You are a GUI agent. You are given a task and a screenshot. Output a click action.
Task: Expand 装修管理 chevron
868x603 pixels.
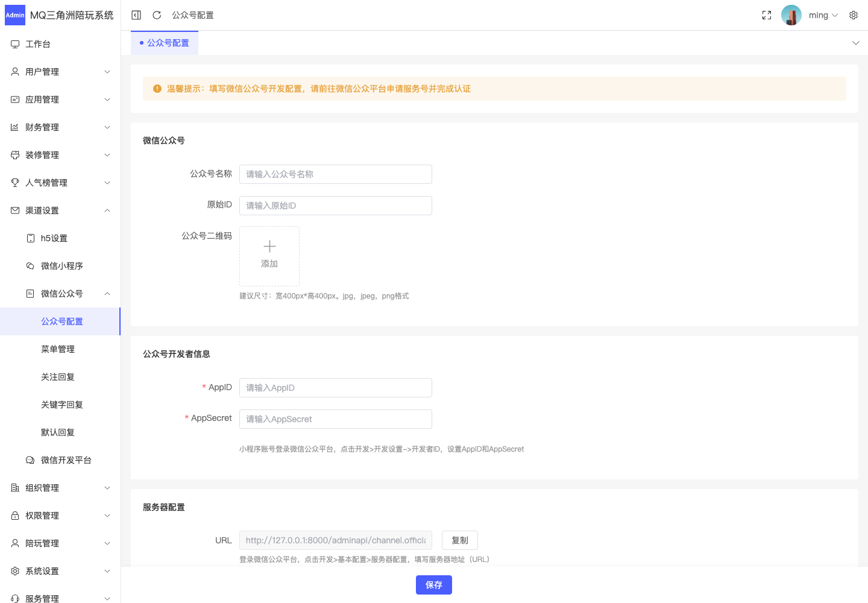107,155
